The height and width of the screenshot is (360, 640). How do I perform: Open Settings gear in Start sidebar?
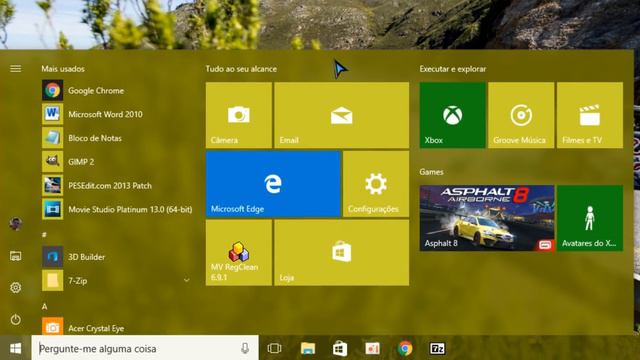(16, 287)
